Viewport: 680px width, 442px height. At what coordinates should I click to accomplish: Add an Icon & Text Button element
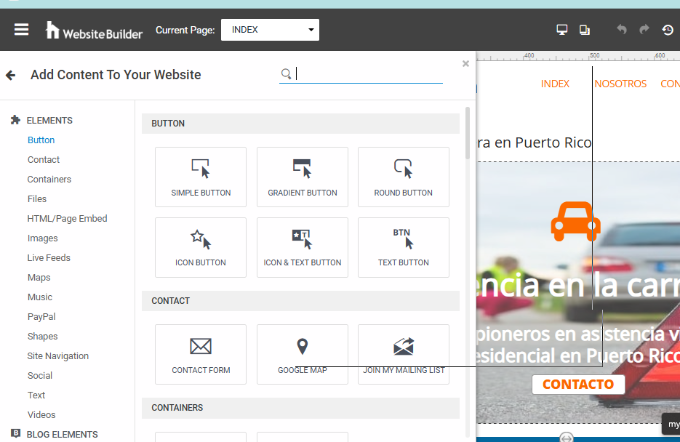[302, 247]
